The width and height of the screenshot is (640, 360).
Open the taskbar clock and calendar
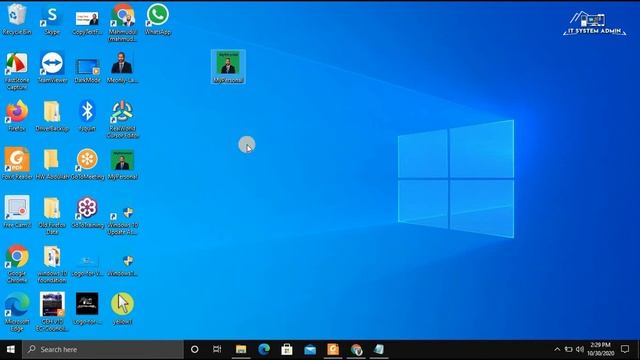(x=600, y=349)
